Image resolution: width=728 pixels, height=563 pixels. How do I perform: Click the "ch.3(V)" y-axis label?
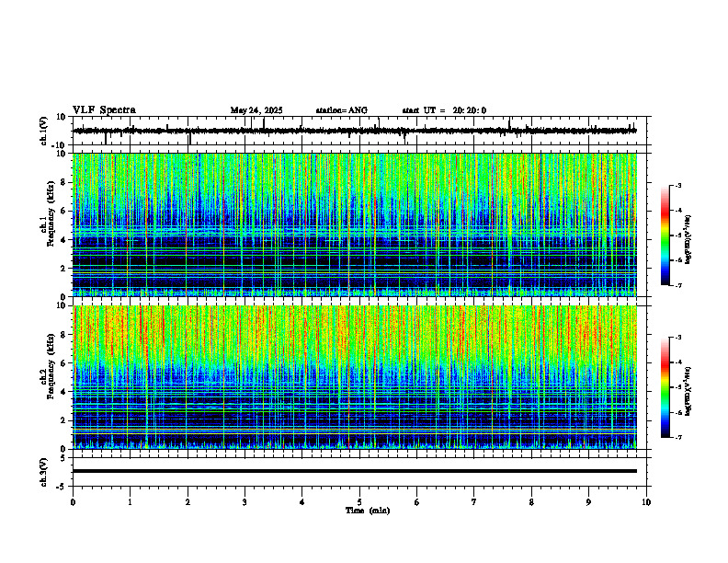point(43,472)
